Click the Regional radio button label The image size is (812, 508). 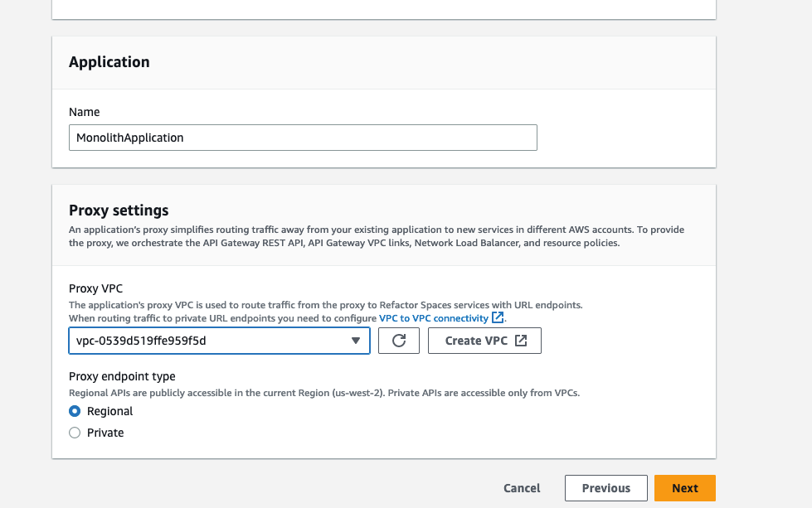pyautogui.click(x=109, y=411)
